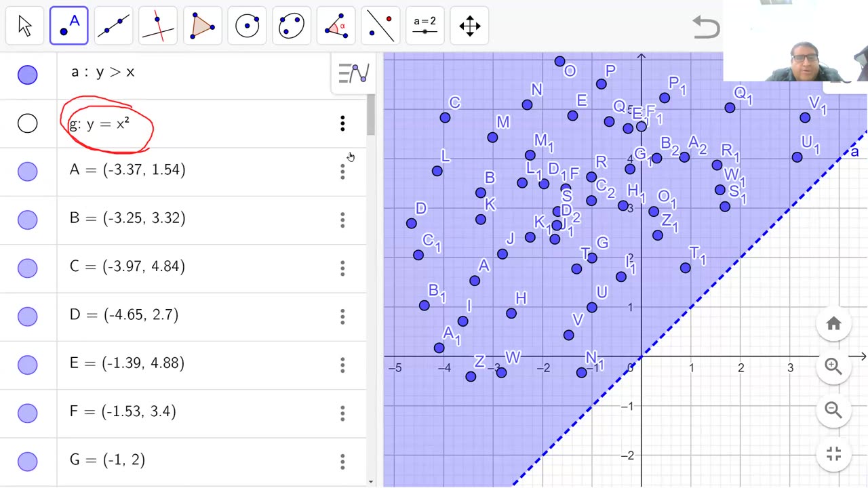Click point M on the graph
Image resolution: width=868 pixels, height=488 pixels.
(x=492, y=138)
